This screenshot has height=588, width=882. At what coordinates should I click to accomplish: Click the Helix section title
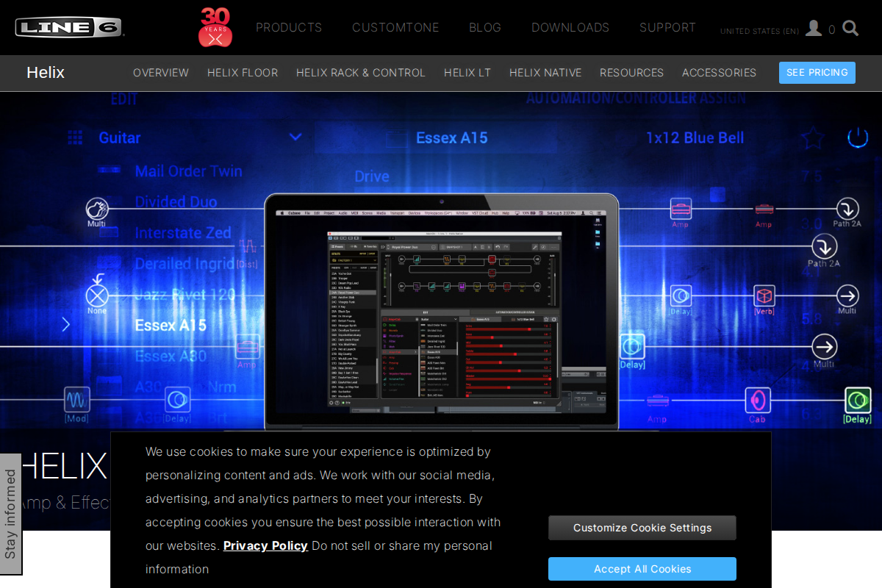(x=46, y=73)
